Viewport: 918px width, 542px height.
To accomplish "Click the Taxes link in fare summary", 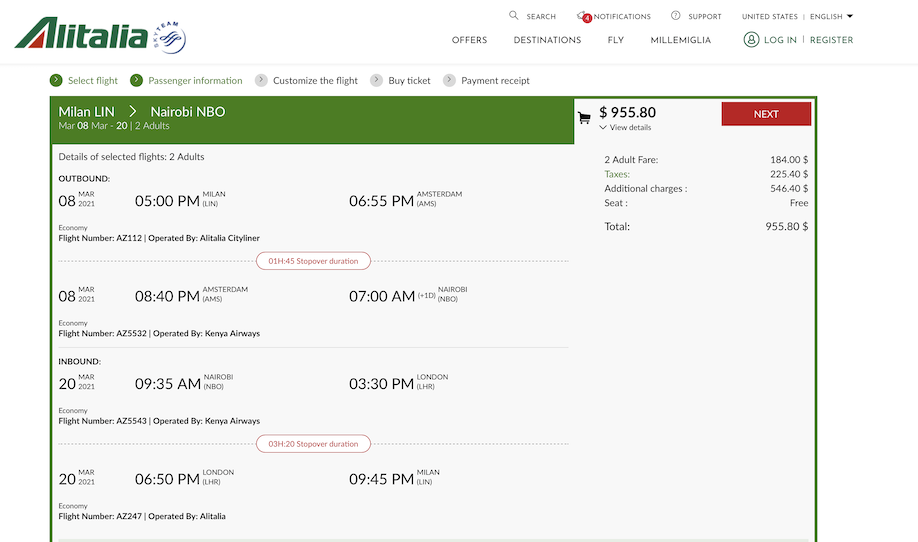I will click(617, 174).
